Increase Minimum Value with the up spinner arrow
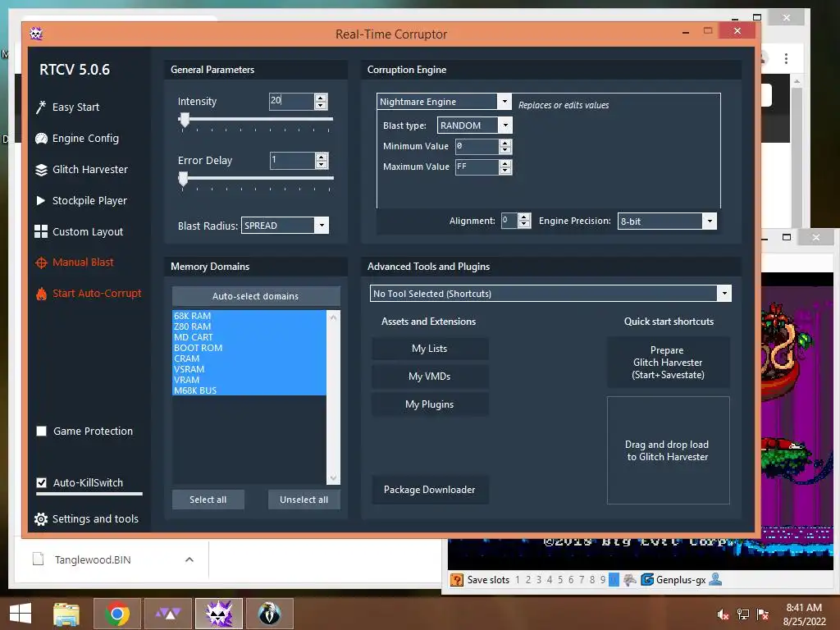The height and width of the screenshot is (630, 840). point(505,143)
